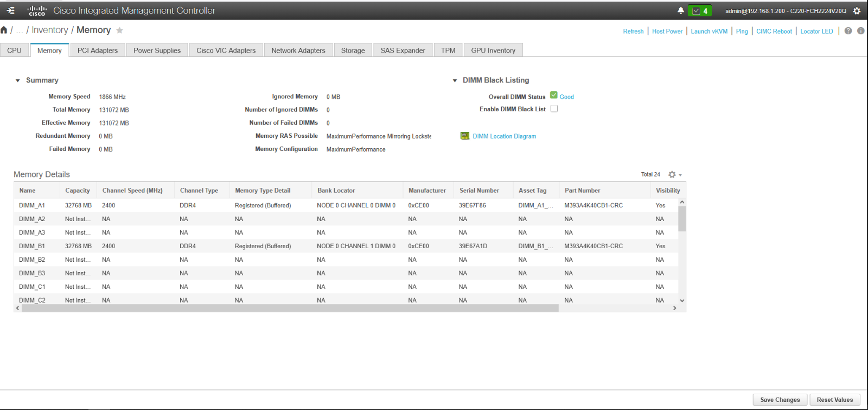Click the Cisco logo
The height and width of the screenshot is (410, 868).
(37, 10)
